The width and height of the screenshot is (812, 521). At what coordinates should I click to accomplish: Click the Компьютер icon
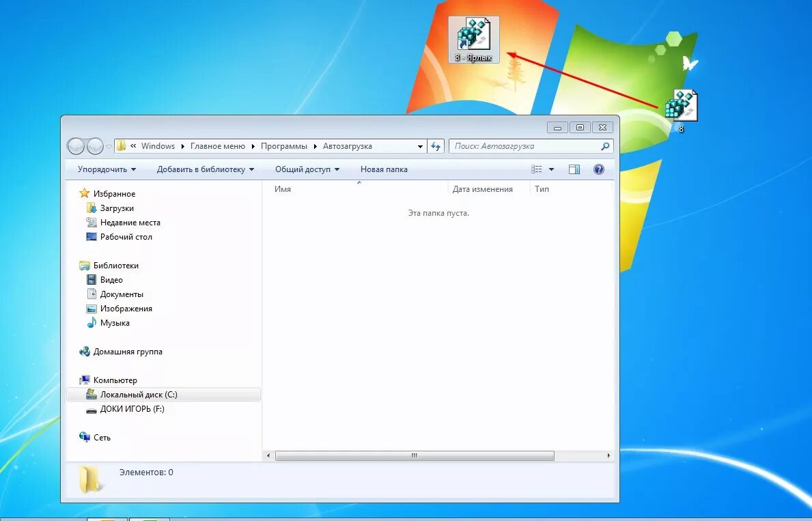(x=85, y=380)
